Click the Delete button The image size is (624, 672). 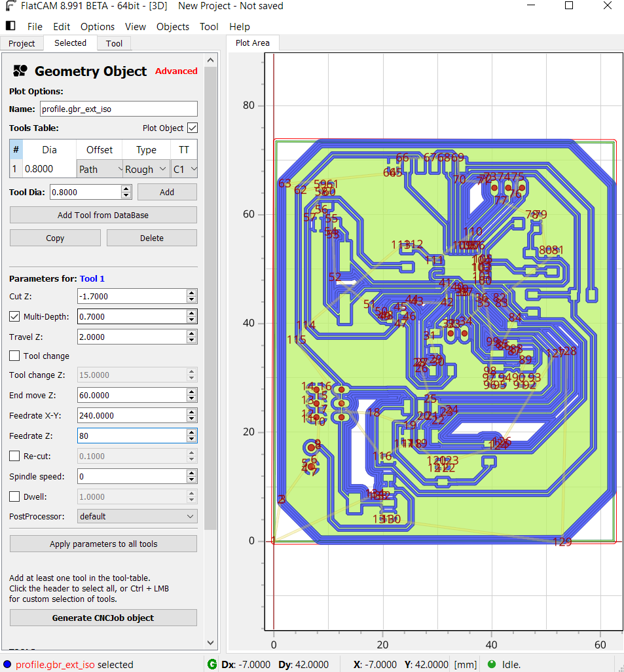152,238
